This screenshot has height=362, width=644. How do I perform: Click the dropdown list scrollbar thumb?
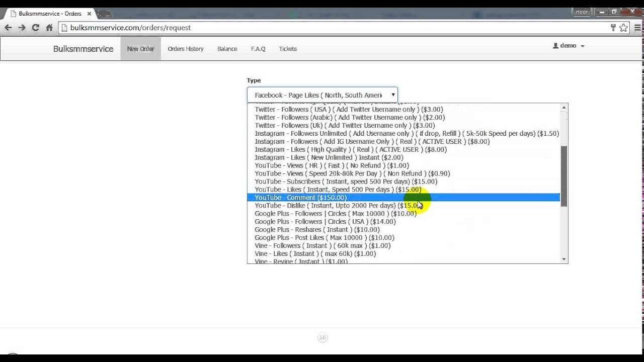click(x=564, y=176)
